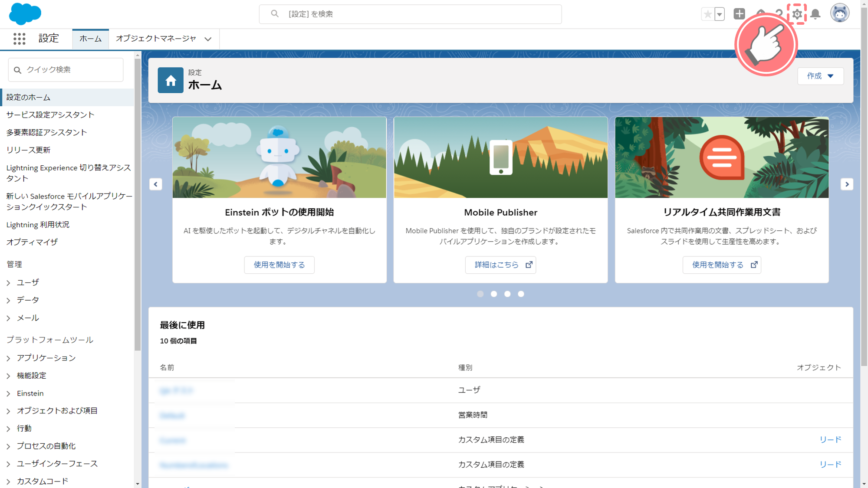Select fourth carousel page dot

521,294
